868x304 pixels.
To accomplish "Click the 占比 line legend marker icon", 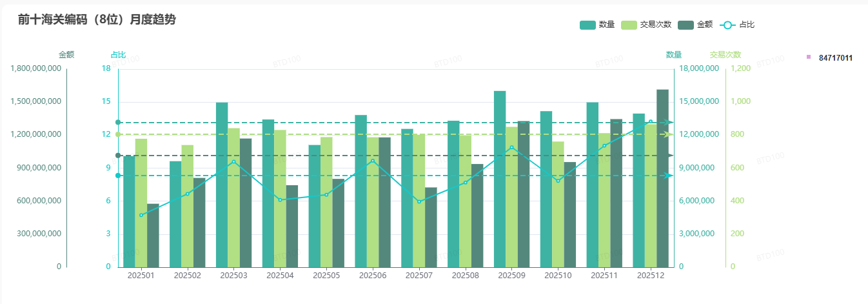I will (x=727, y=25).
